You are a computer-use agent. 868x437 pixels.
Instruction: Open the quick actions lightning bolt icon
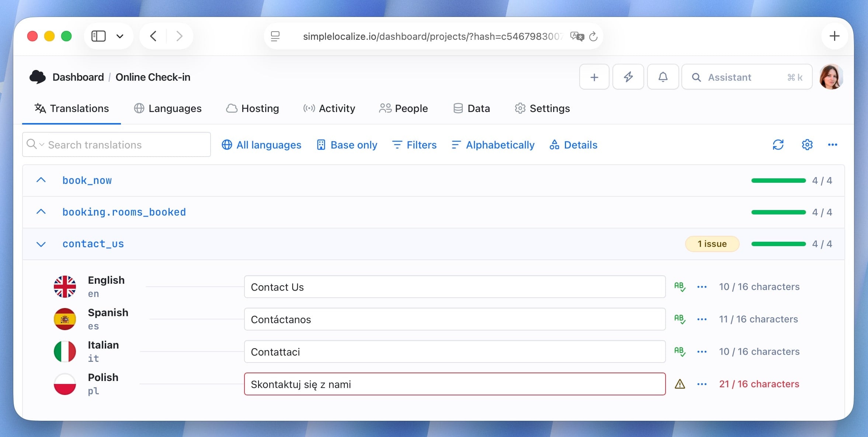(628, 77)
